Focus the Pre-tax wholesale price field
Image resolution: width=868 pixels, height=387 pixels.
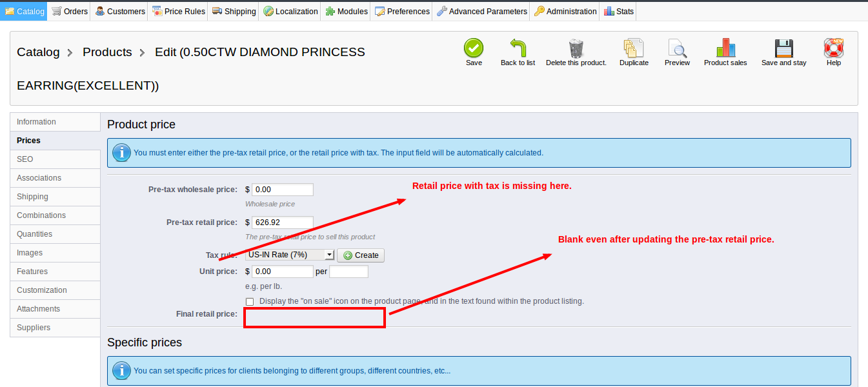(283, 190)
